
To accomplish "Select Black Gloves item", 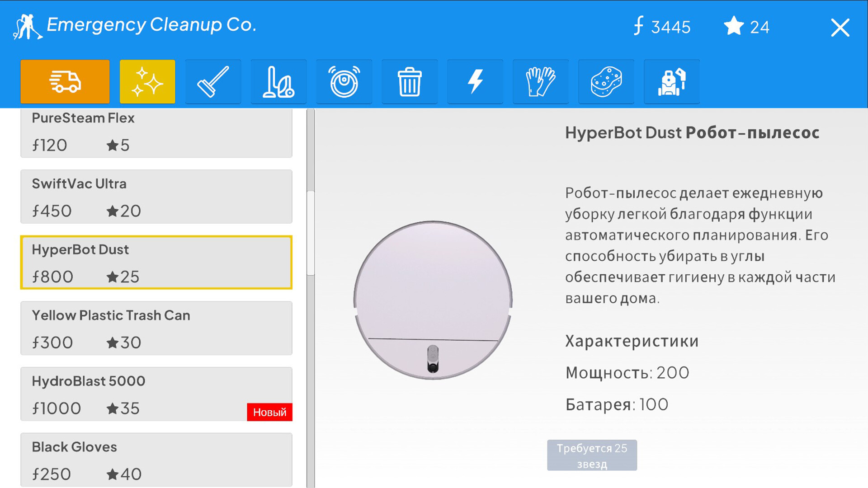I will [x=156, y=460].
